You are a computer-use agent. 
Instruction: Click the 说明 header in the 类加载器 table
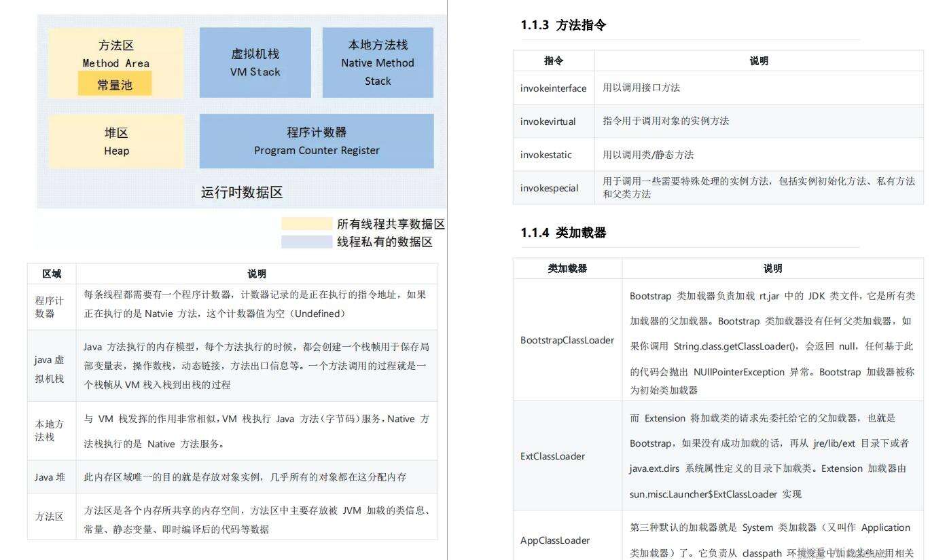(x=772, y=268)
